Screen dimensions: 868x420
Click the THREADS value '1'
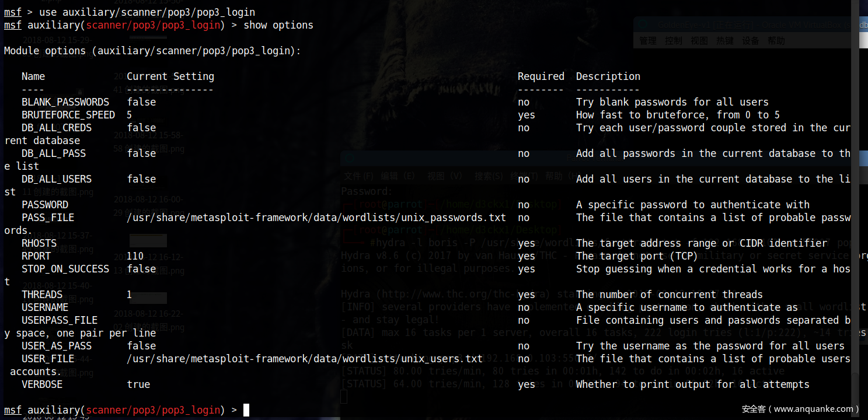[x=130, y=295]
